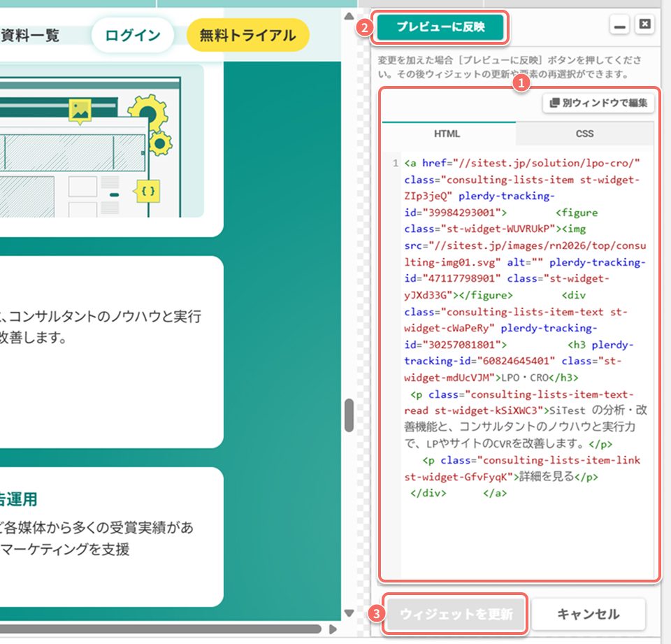Click the ログイン button in preview

click(133, 35)
